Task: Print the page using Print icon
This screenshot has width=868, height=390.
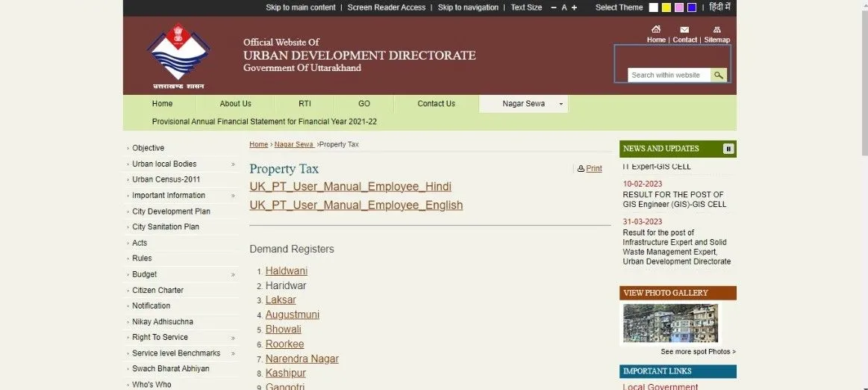Action: click(x=581, y=169)
